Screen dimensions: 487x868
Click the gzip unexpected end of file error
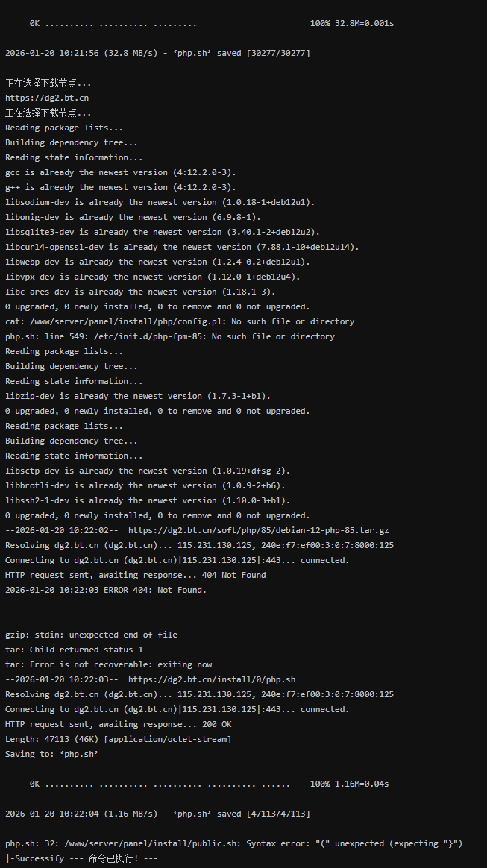(91, 635)
